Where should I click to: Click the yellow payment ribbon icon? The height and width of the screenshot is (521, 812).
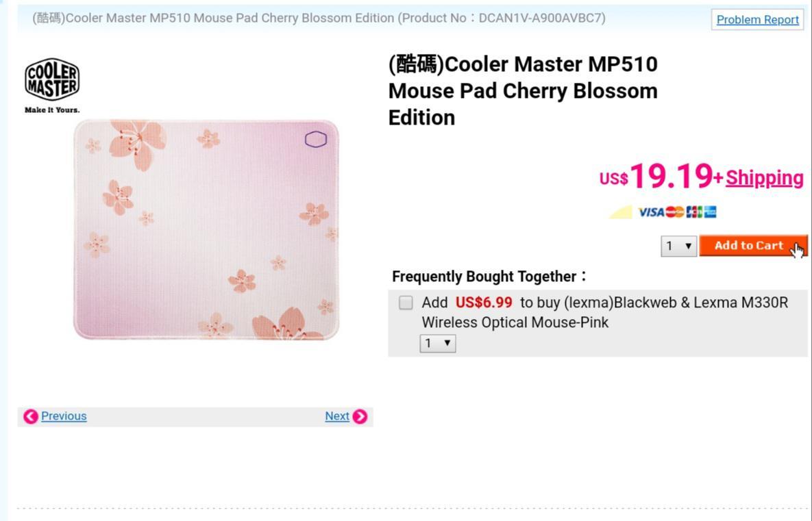619,212
